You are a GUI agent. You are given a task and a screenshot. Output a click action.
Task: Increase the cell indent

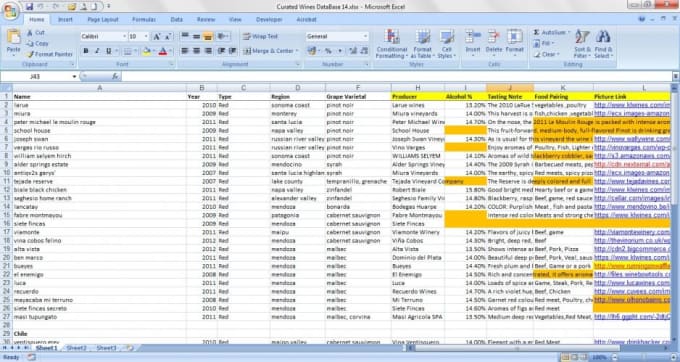[x=232, y=51]
